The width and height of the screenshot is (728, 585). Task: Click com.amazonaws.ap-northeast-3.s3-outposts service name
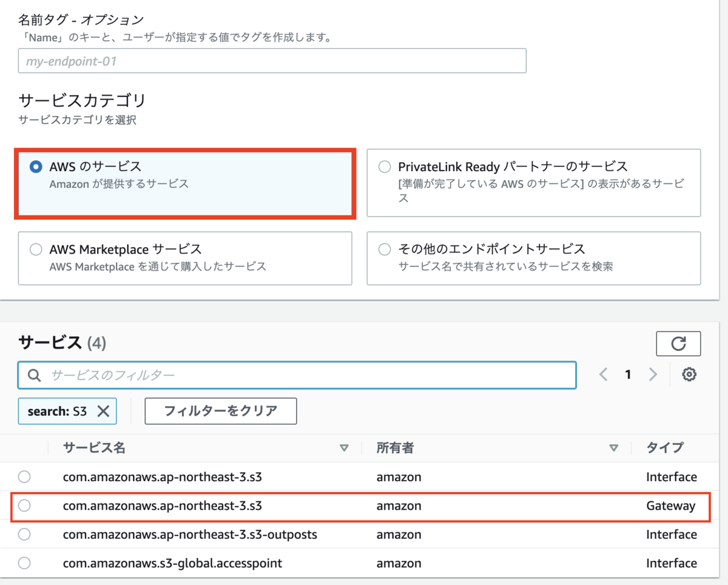190,535
